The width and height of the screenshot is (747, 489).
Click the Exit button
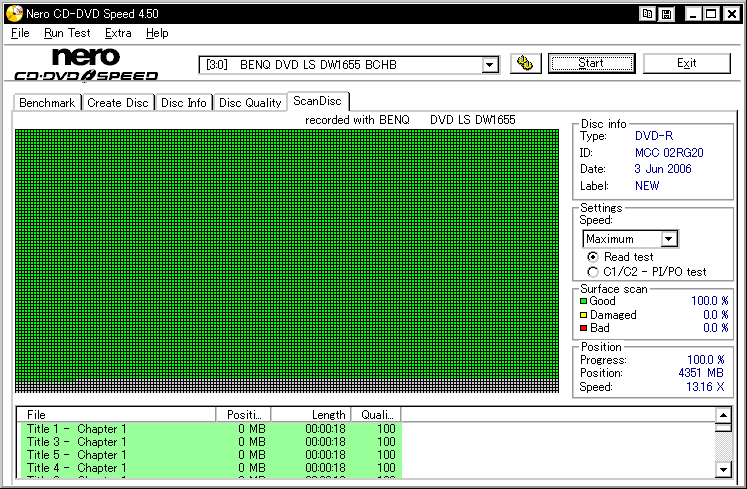pos(686,63)
